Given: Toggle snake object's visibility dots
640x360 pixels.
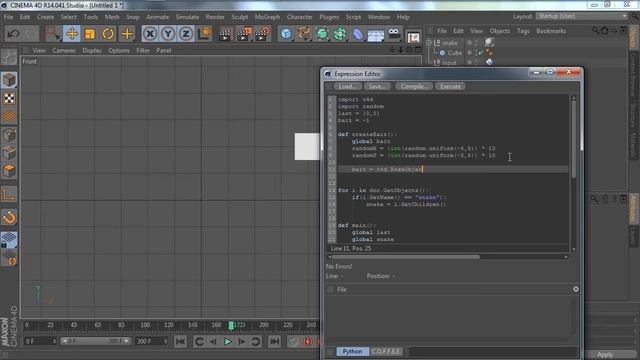Looking at the screenshot, I should (476, 42).
